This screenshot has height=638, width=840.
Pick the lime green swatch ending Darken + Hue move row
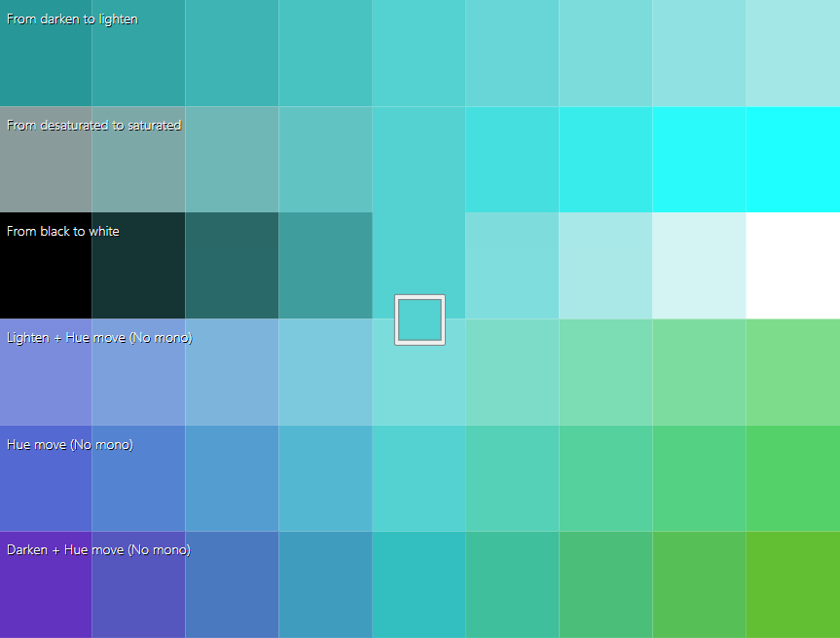793,584
